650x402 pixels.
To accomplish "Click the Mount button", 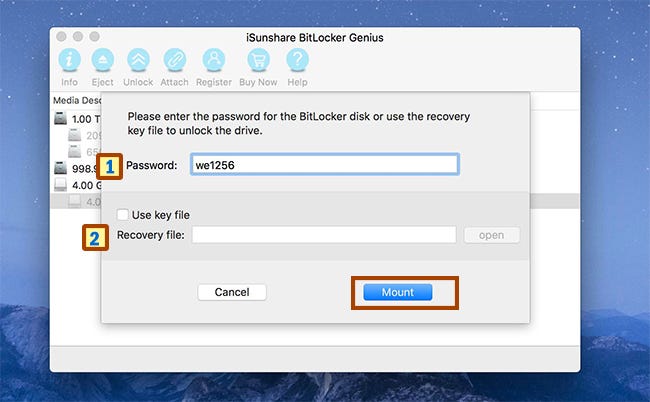I will (x=398, y=292).
